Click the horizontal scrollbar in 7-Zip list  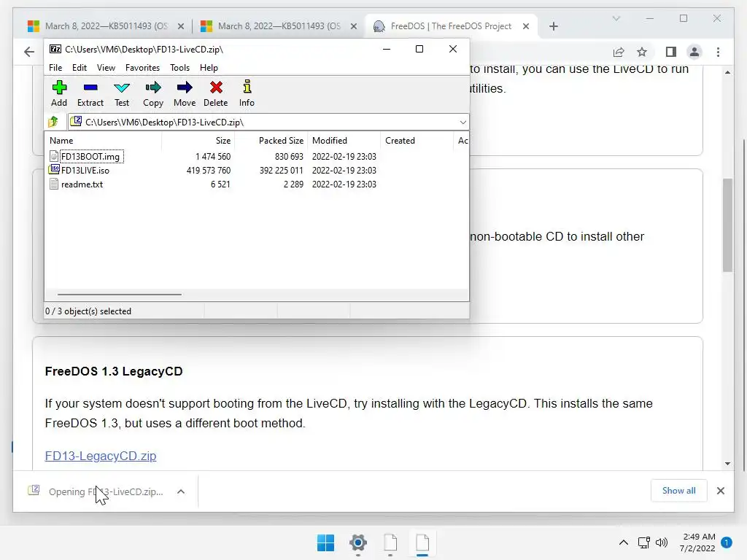click(x=119, y=295)
